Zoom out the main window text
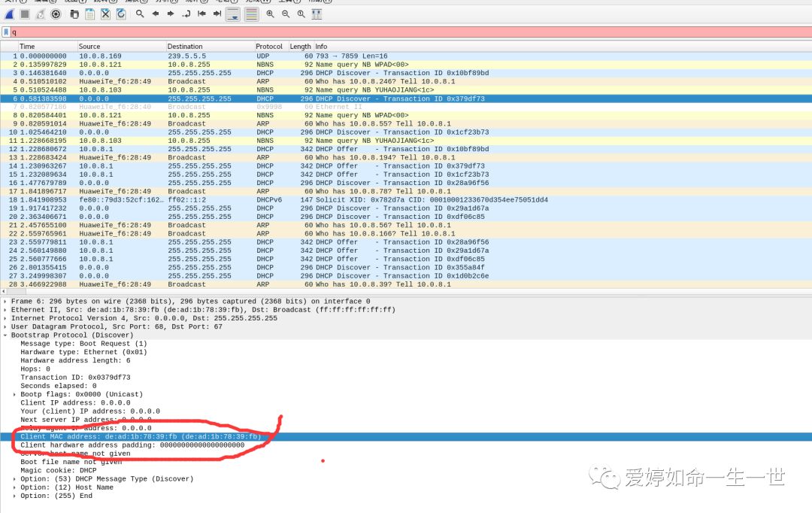 pyautogui.click(x=286, y=14)
